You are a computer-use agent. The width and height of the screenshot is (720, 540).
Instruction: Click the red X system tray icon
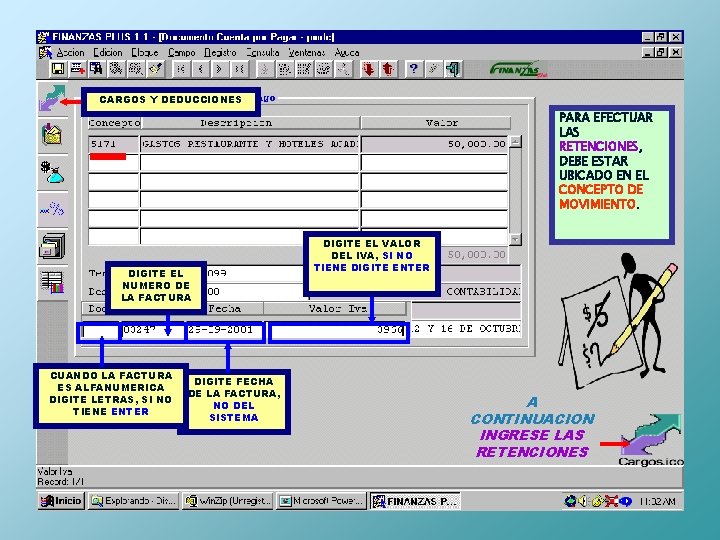pos(611,501)
